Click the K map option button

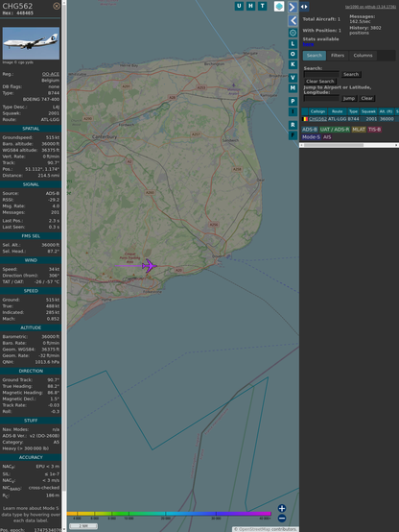[x=293, y=64]
